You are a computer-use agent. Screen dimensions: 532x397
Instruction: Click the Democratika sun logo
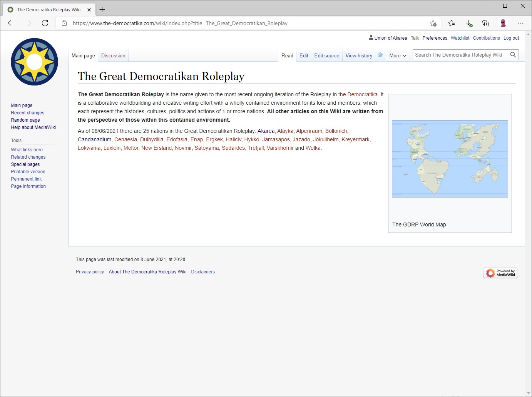tap(34, 62)
